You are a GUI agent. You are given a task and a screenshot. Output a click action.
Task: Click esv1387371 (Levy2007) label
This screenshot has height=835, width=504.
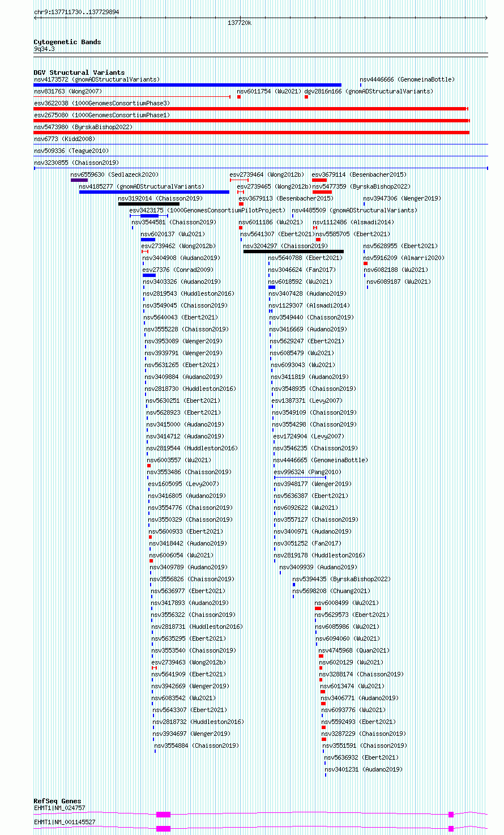pyautogui.click(x=307, y=401)
